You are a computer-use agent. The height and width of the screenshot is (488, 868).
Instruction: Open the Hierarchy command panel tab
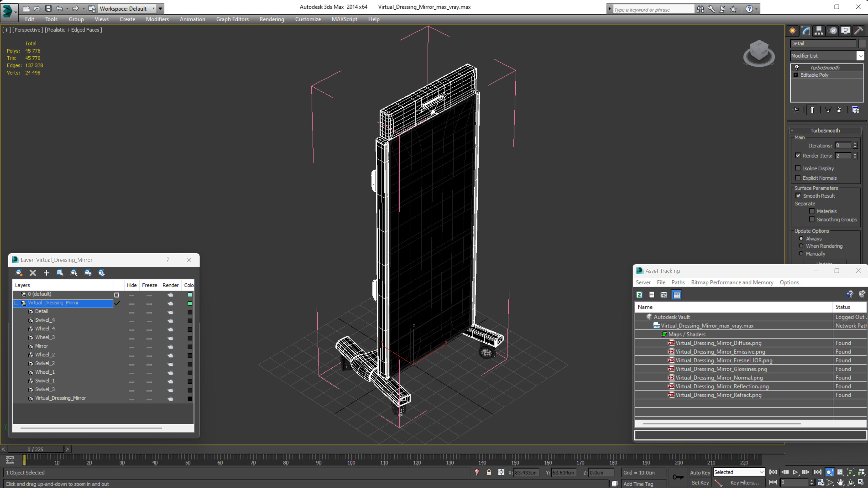819,31
